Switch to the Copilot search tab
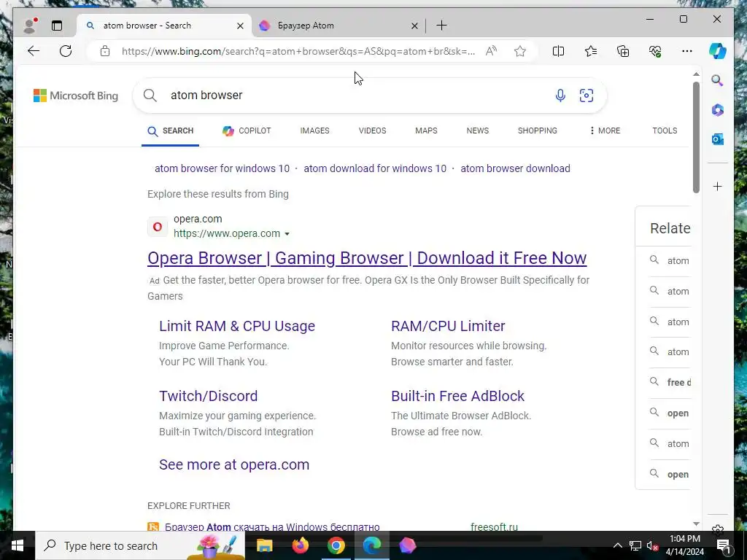Viewport: 747px width, 560px height. click(247, 131)
